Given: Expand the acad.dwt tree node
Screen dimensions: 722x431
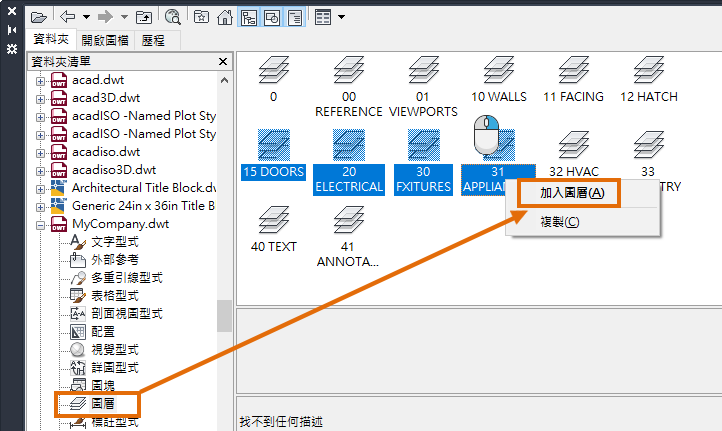Looking at the screenshot, I should pyautogui.click(x=41, y=81).
